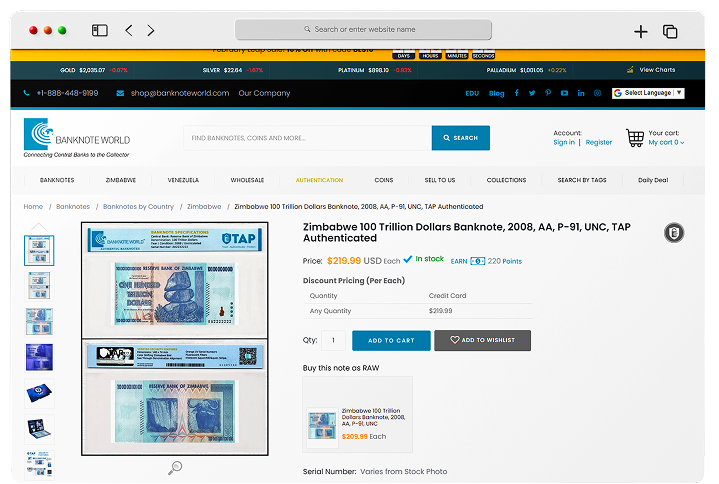Open the YouTube social icon
Viewport: 719px width, 484px height.
point(564,93)
